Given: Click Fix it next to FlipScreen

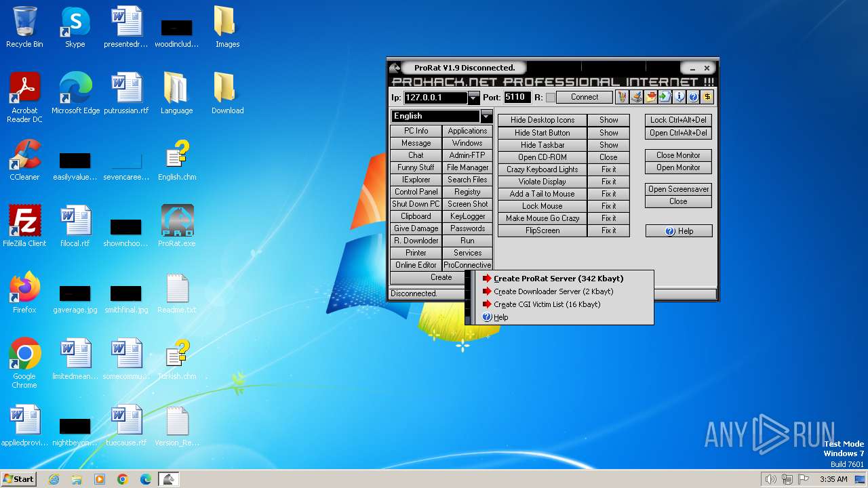Looking at the screenshot, I should (x=609, y=230).
